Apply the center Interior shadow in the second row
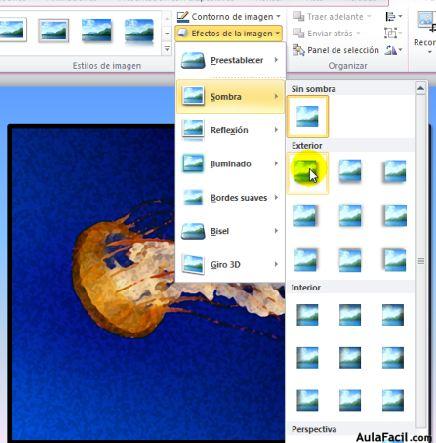Image resolution: width=436 pixels, height=443 pixels. 350,358
